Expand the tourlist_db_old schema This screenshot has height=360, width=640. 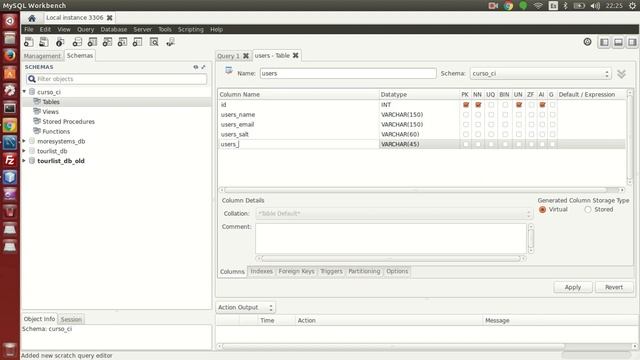pos(24,161)
